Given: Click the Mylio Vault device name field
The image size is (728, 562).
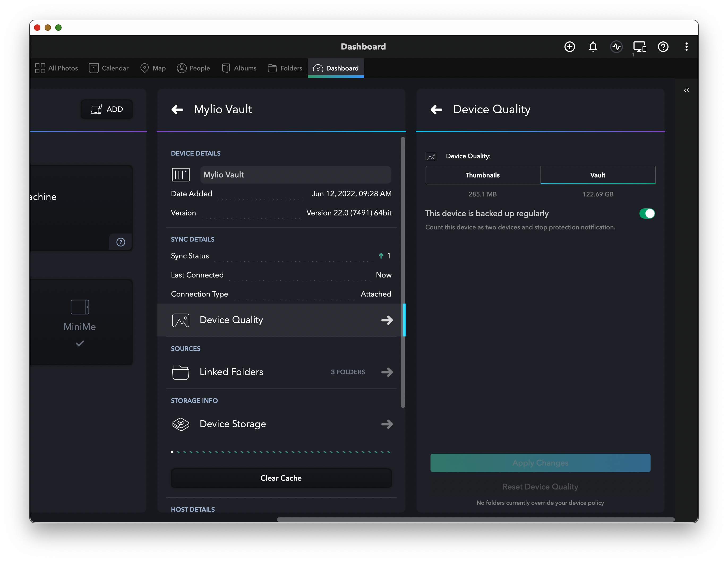Looking at the screenshot, I should click(295, 175).
